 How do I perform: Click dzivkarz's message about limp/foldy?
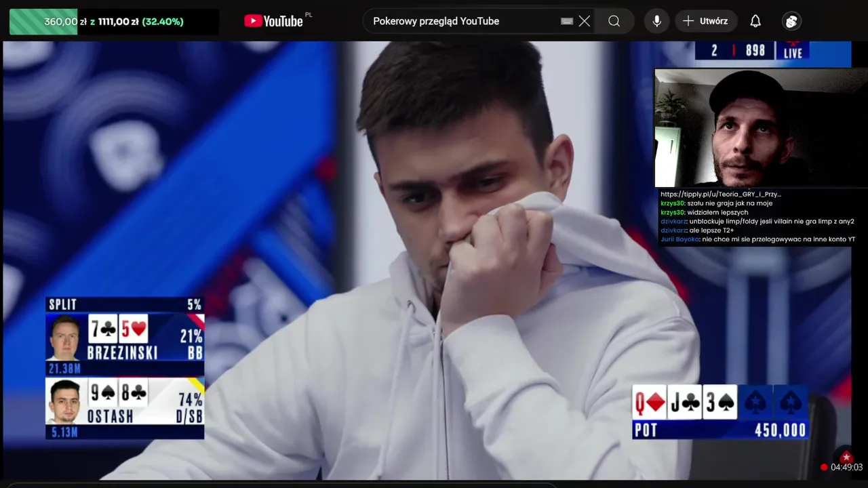click(x=757, y=222)
